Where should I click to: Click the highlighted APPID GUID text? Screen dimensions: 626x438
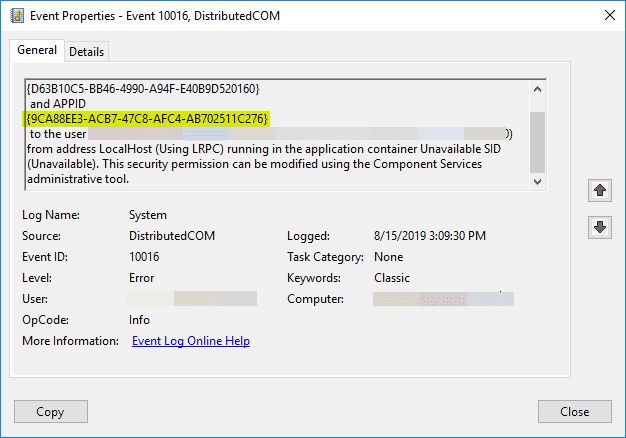[147, 119]
